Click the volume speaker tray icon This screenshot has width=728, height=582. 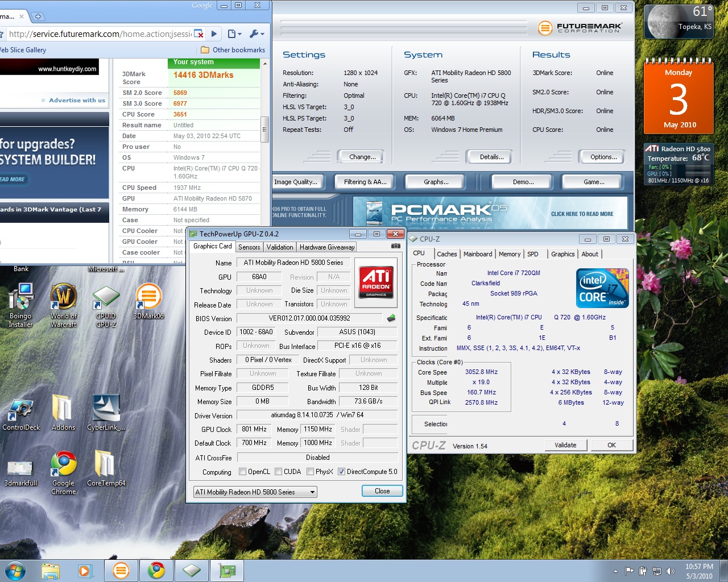(x=670, y=571)
